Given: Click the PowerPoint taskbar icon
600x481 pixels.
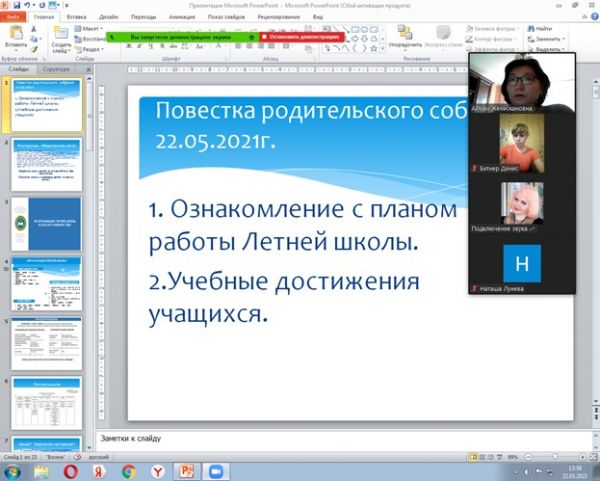Looking at the screenshot, I should (x=185, y=470).
